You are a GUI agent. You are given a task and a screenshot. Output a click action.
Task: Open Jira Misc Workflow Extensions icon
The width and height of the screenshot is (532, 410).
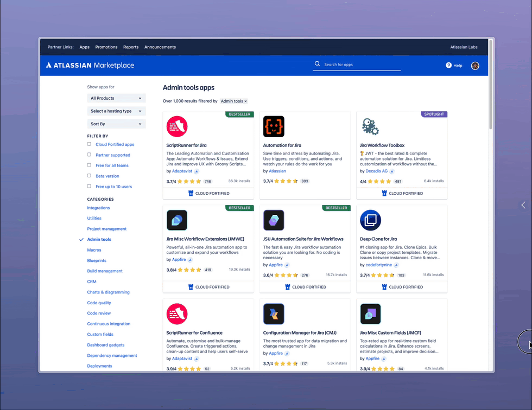coord(177,220)
